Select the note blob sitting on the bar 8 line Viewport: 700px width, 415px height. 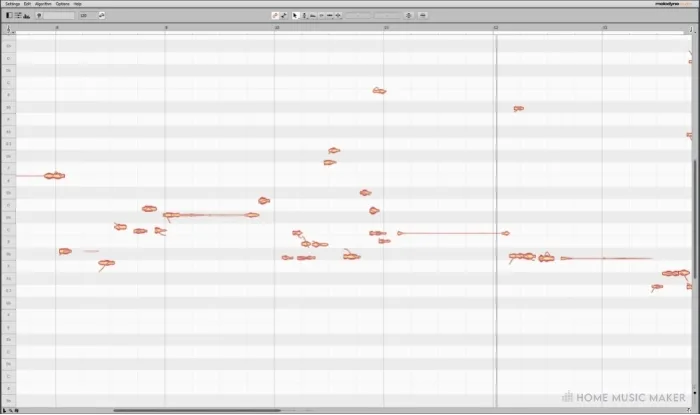coord(54,176)
